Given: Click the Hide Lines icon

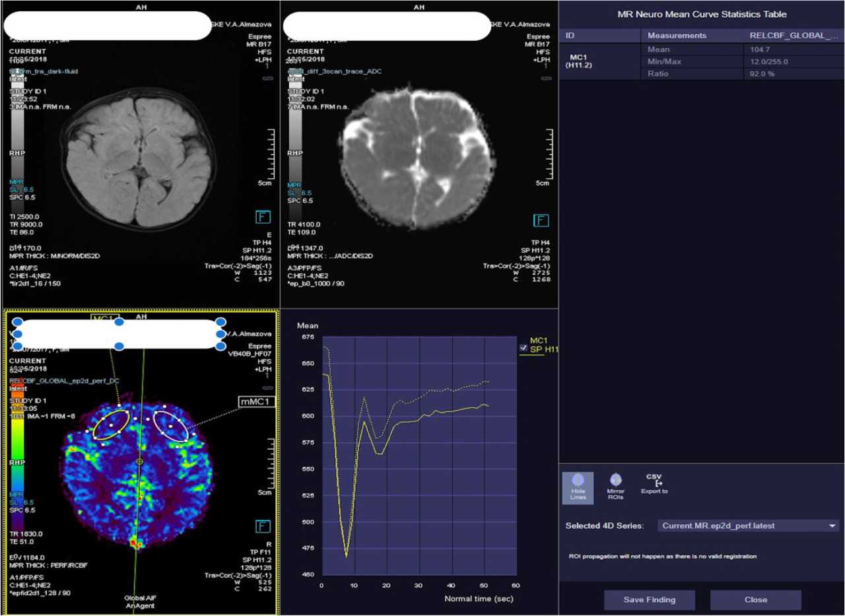Looking at the screenshot, I should (578, 487).
